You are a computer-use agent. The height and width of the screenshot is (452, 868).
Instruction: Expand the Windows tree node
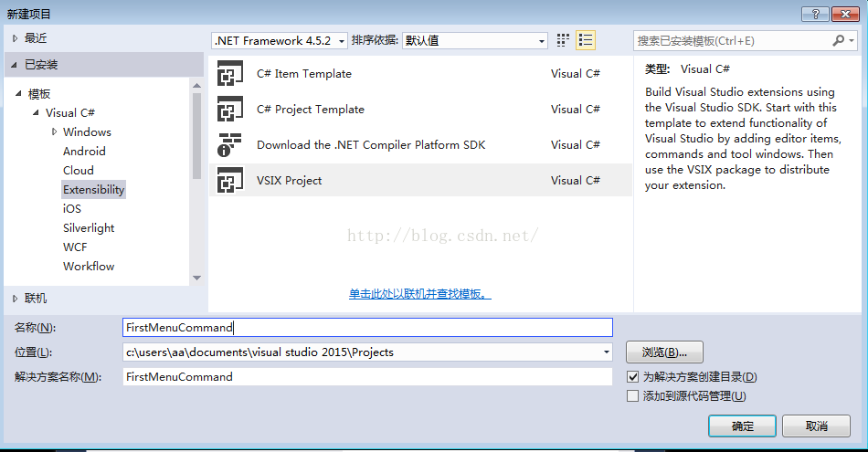[x=54, y=131]
